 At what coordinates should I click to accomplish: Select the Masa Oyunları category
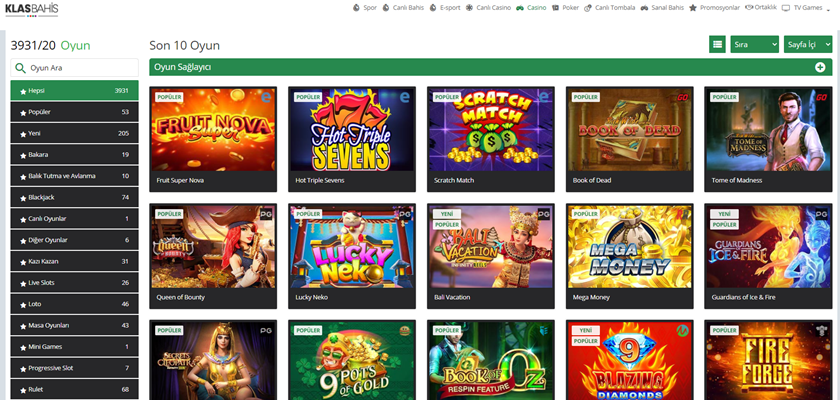74,326
